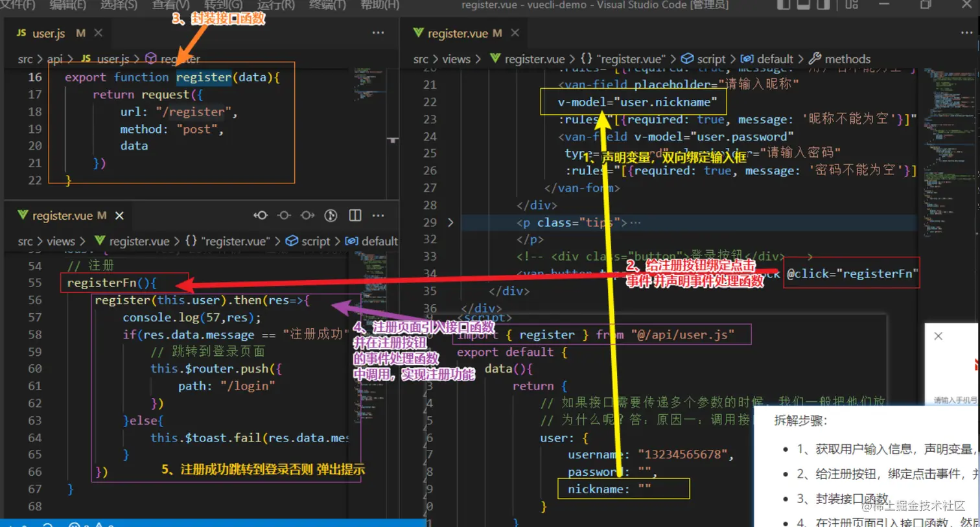Close the register.vue tab in bottom-left editor
The height and width of the screenshot is (527, 980).
119,215
